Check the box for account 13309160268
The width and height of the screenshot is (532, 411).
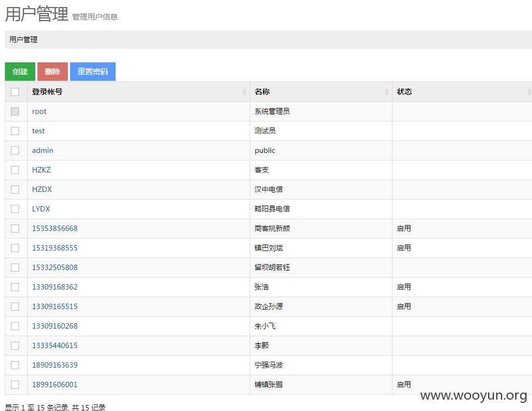pyautogui.click(x=15, y=326)
